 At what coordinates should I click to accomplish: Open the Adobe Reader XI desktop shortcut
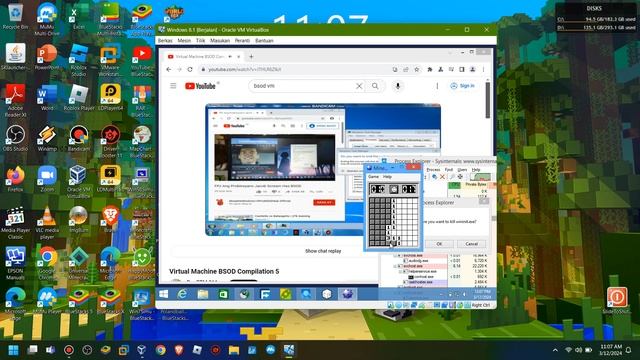pyautogui.click(x=16, y=100)
